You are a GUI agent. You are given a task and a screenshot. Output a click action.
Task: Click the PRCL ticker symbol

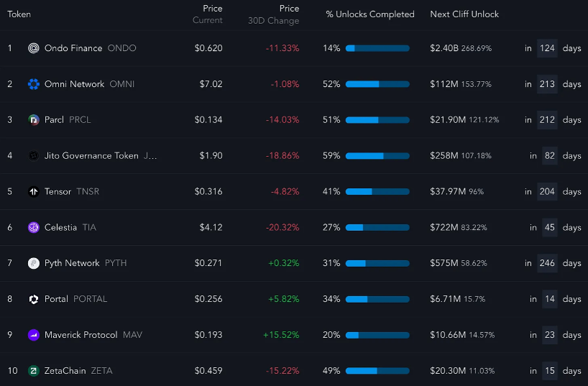pyautogui.click(x=80, y=119)
